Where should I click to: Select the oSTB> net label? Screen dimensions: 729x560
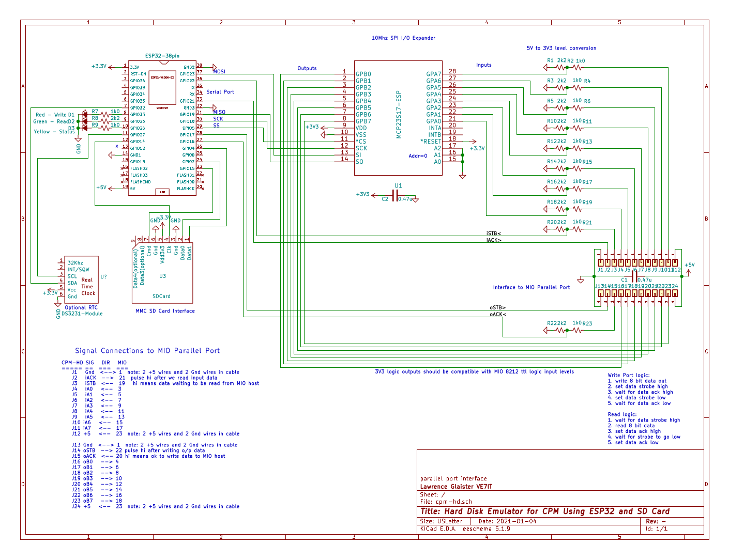tap(498, 307)
